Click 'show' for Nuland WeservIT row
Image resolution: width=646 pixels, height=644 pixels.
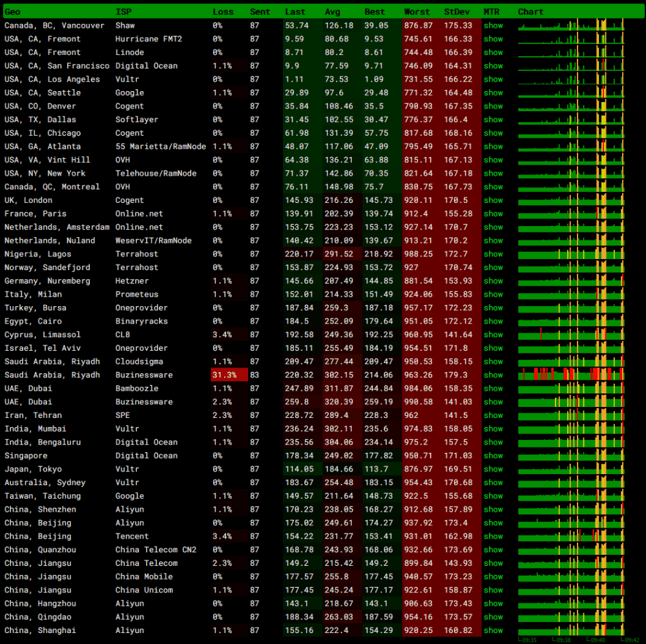coord(493,241)
